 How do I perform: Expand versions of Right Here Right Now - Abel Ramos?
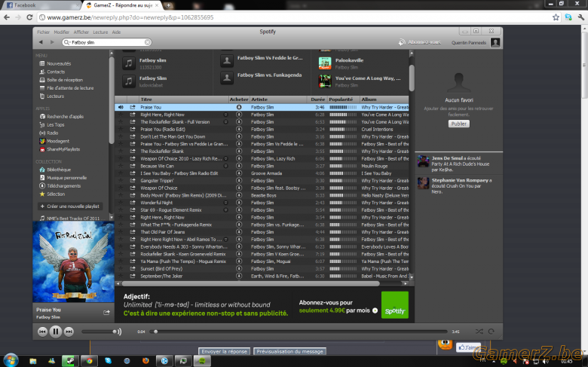coord(225,240)
